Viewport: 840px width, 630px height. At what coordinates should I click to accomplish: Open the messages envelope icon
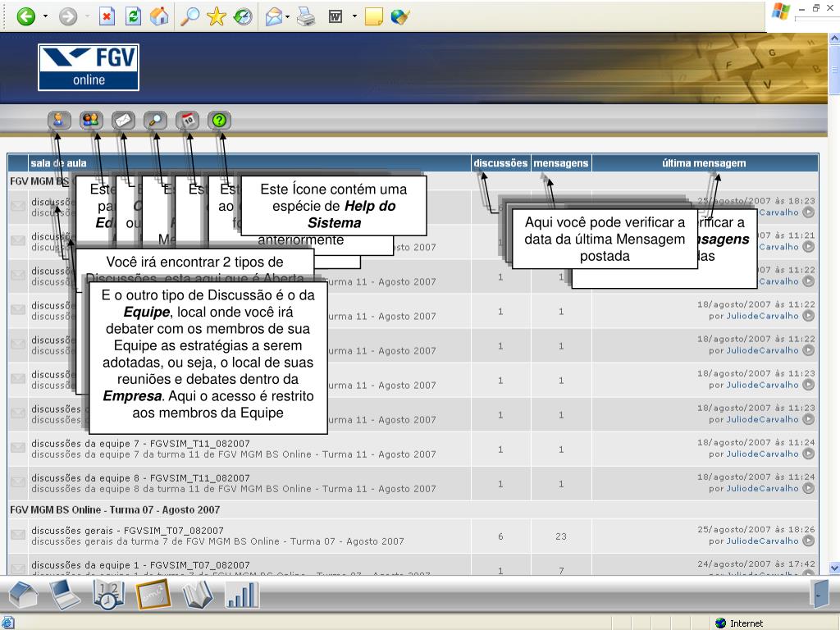123,121
